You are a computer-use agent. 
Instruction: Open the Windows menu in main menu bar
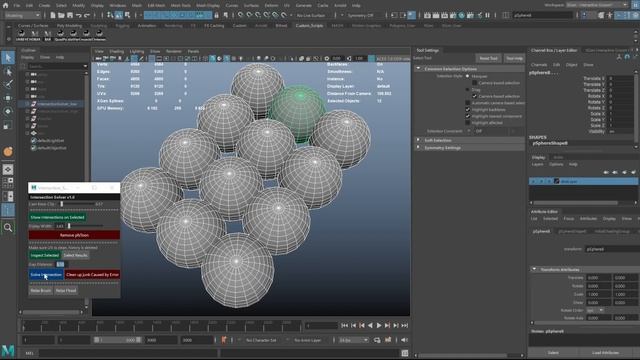point(118,5)
